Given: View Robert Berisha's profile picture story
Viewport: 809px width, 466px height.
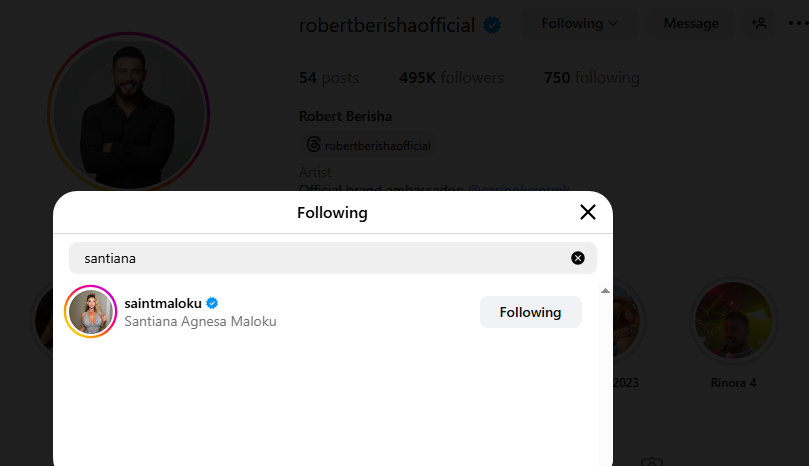Looking at the screenshot, I should [128, 112].
